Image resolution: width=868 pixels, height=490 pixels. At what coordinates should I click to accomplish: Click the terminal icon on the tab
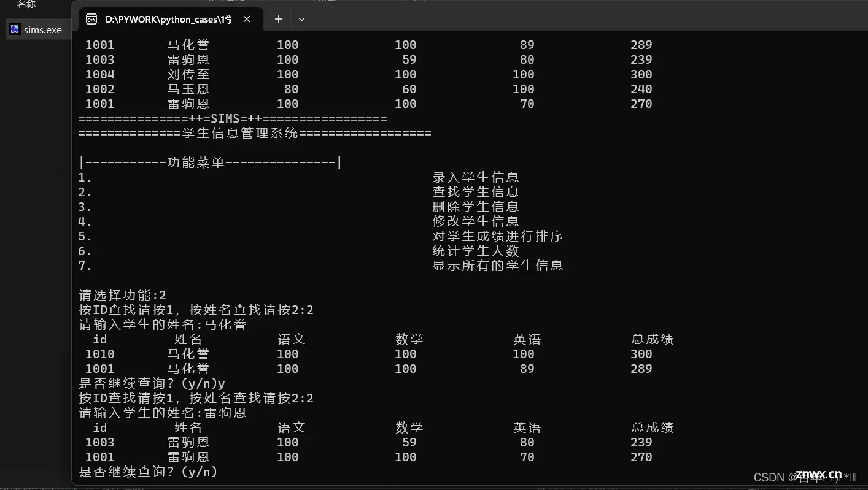pyautogui.click(x=91, y=20)
